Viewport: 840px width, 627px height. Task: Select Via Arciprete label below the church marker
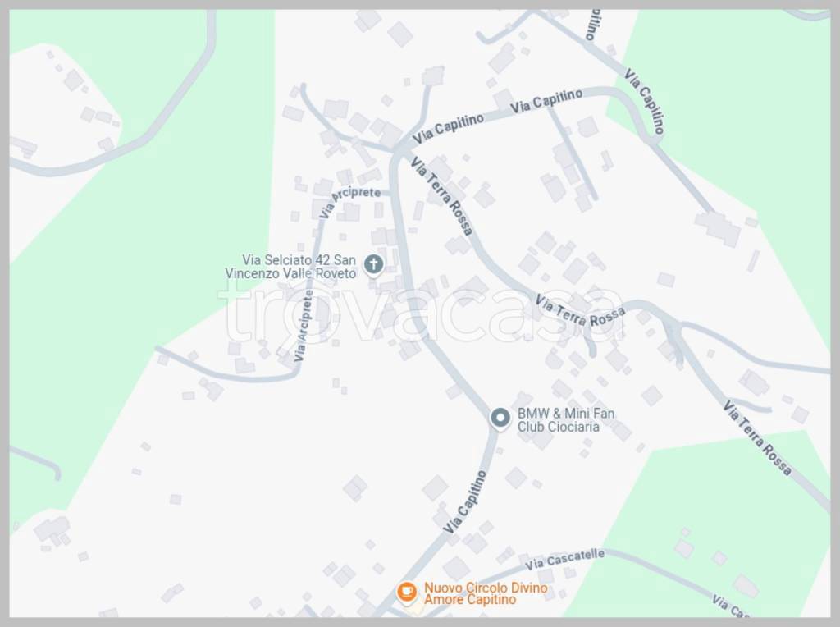[304, 325]
